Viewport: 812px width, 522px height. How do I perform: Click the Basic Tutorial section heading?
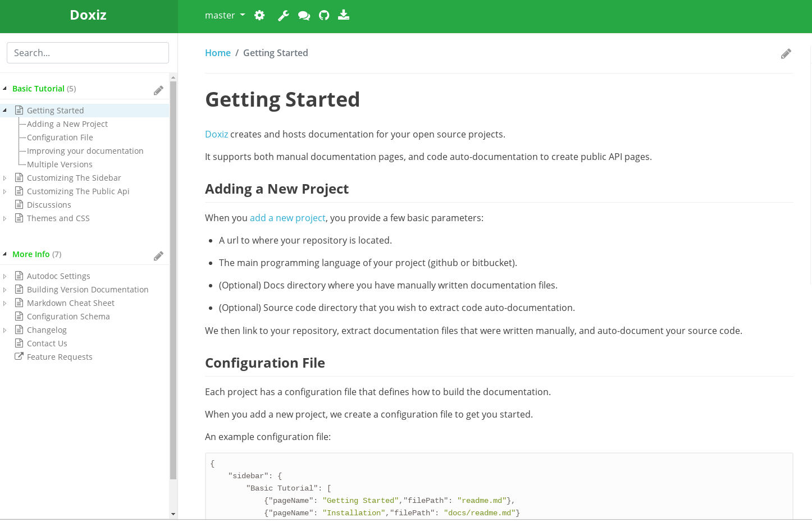click(x=38, y=89)
